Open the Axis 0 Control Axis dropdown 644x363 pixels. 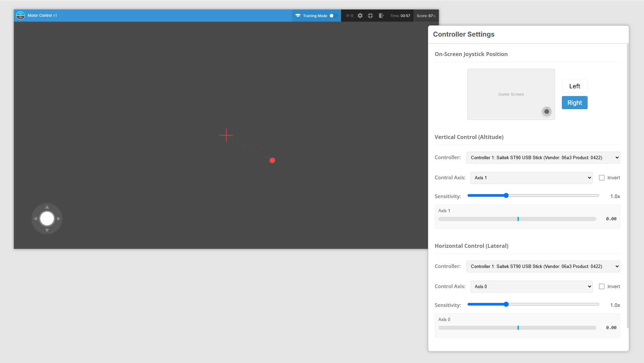(531, 286)
